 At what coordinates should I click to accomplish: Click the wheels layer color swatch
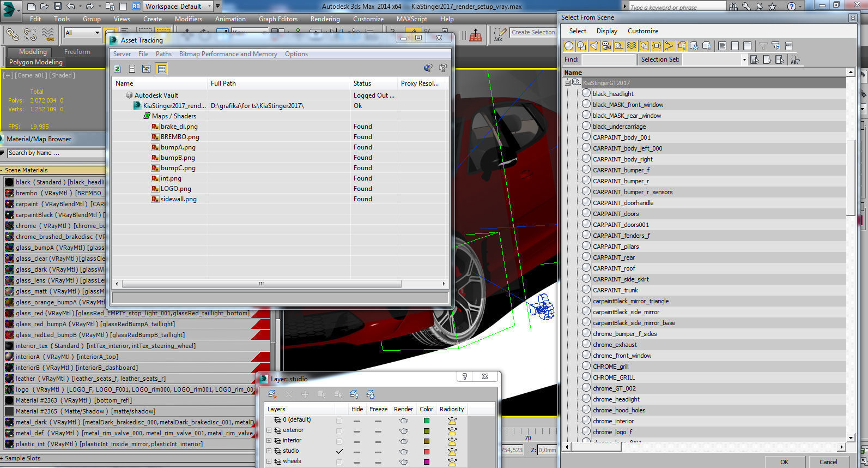click(426, 462)
